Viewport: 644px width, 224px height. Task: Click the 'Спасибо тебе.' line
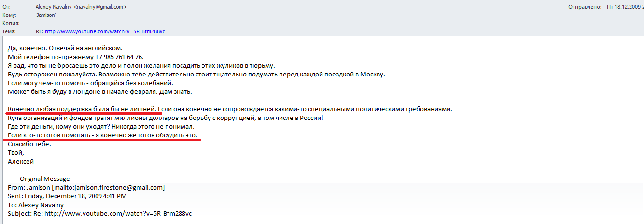click(x=29, y=144)
